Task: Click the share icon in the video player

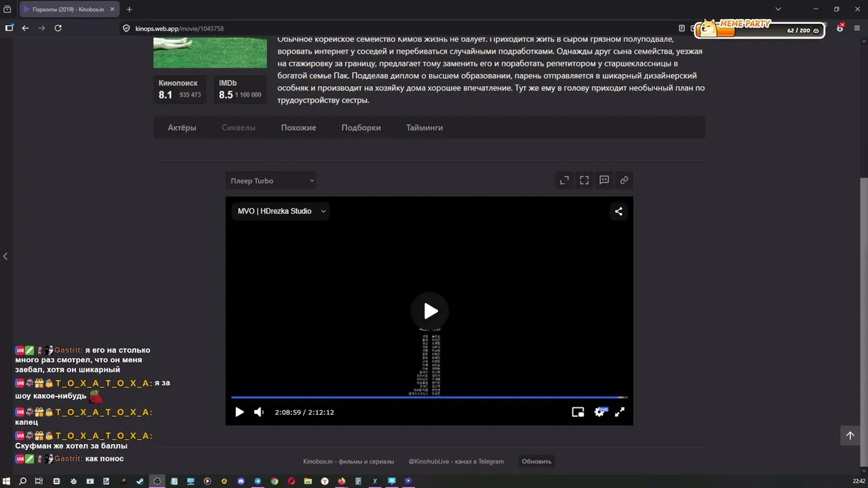Action: [618, 211]
